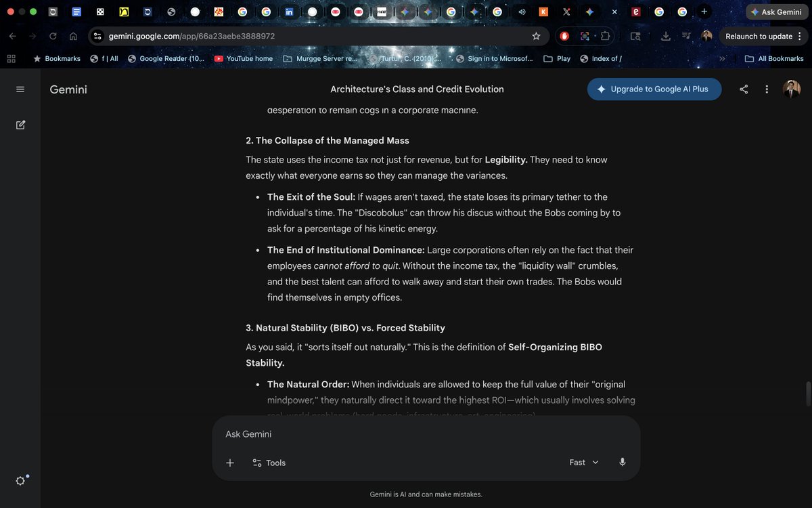Screen dimensions: 812x508
Task: Close the current Gemini tab
Action: point(614,12)
